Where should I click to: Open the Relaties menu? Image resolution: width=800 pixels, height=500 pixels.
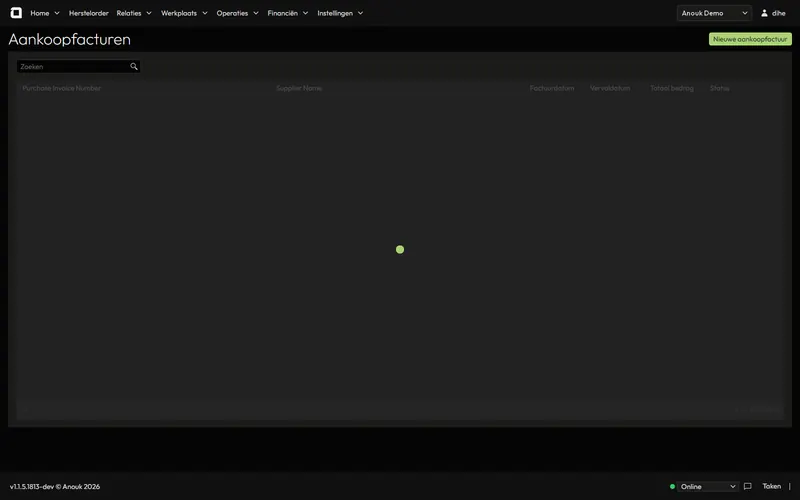tap(129, 13)
